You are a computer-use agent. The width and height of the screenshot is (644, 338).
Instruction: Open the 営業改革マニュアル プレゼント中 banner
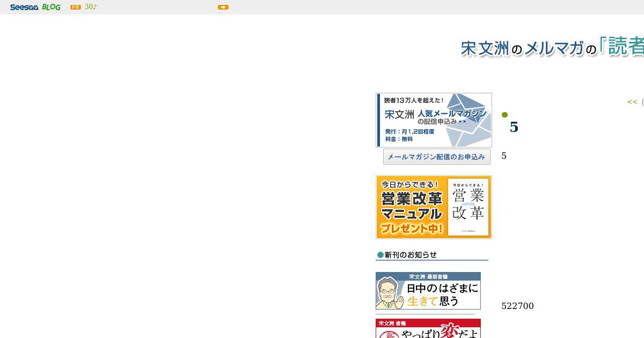coord(434,207)
